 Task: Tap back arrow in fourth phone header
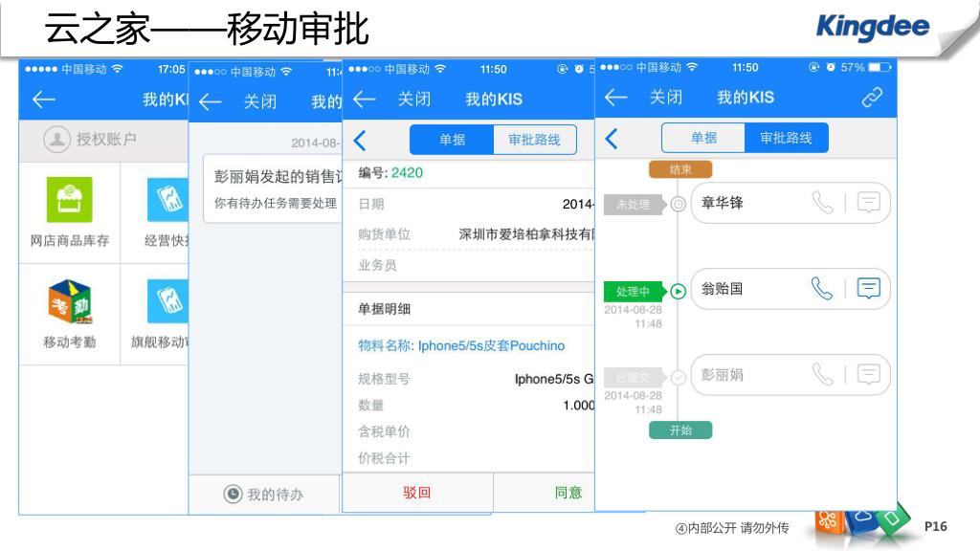click(616, 97)
